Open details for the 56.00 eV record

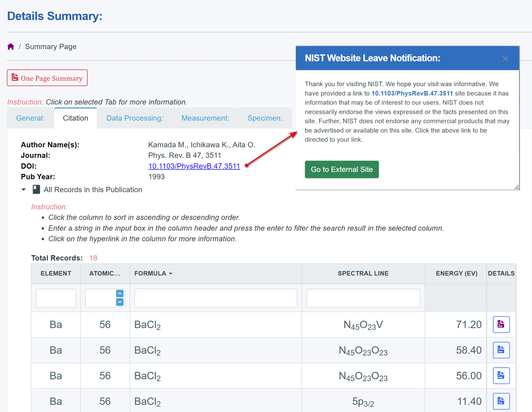(x=501, y=376)
